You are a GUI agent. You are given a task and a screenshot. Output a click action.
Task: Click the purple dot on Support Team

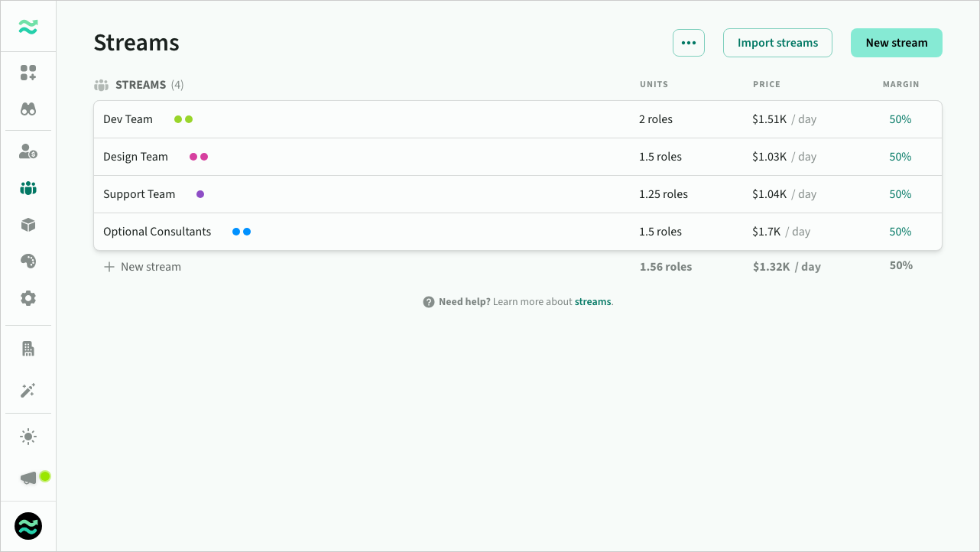(200, 194)
